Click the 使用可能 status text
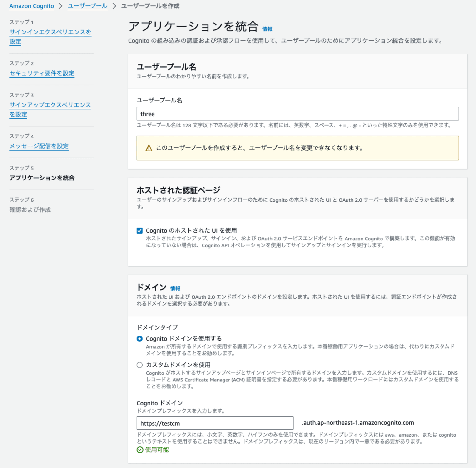 pyautogui.click(x=157, y=450)
